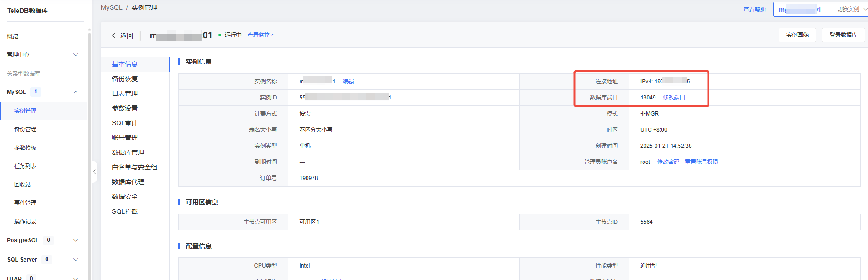Viewport: 868px width, 280px height.
Task: Click the 修改密码 link for root
Action: tap(668, 162)
